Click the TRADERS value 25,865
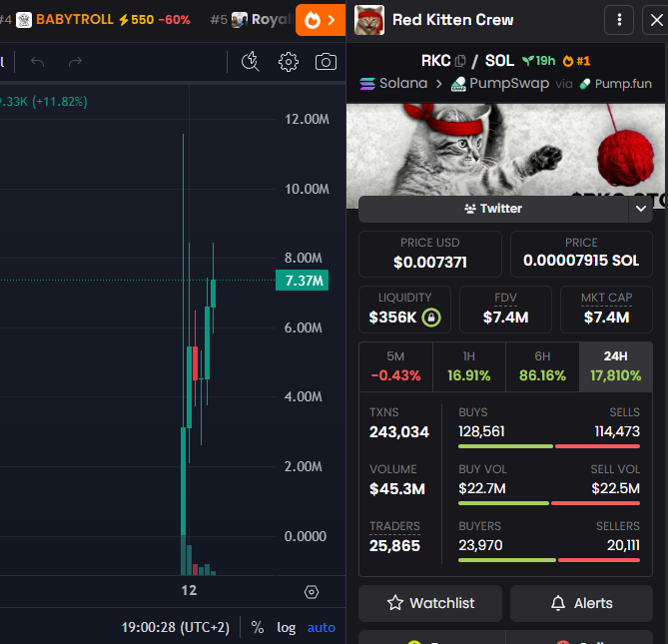The width and height of the screenshot is (668, 644). pos(394,546)
